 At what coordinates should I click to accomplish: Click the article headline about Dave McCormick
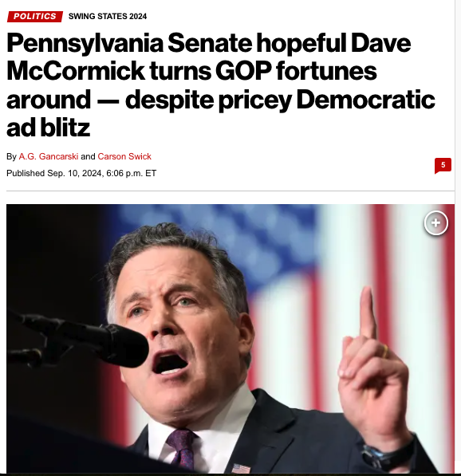[221, 85]
